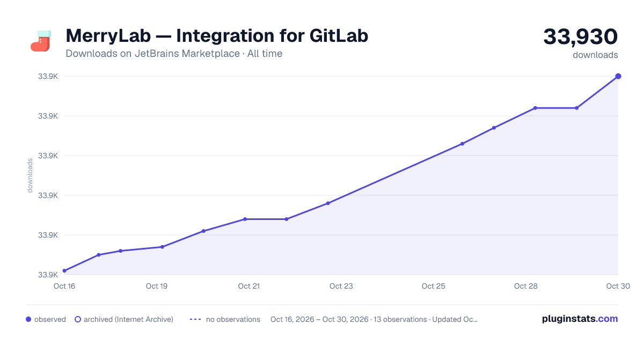Click the Oct 23 x-axis label
This screenshot has height=338, width=644.
coord(341,286)
